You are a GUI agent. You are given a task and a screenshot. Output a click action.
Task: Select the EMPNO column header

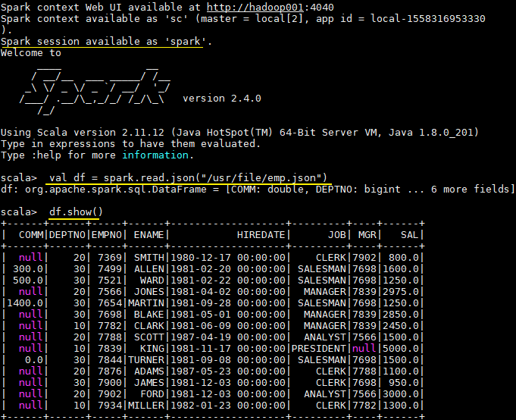[x=108, y=235]
